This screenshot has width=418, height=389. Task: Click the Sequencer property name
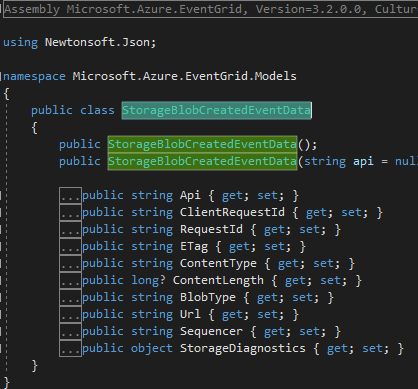pyautogui.click(x=211, y=332)
